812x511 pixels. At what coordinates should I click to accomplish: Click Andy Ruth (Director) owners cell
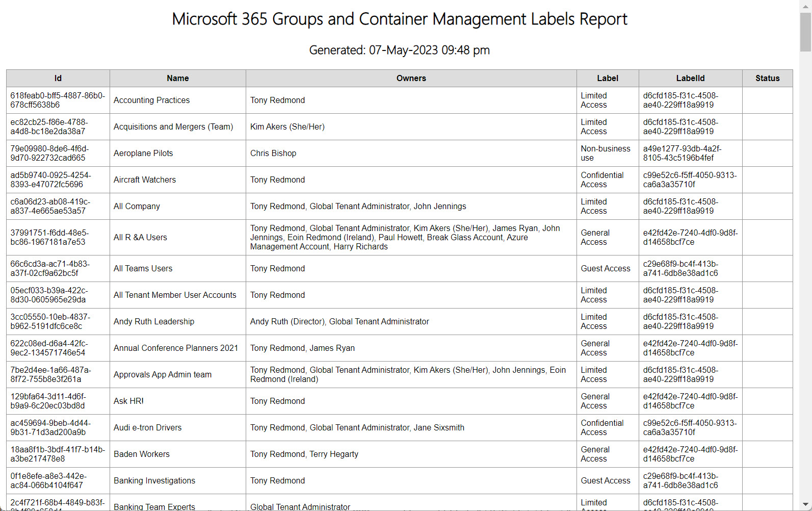click(x=411, y=321)
